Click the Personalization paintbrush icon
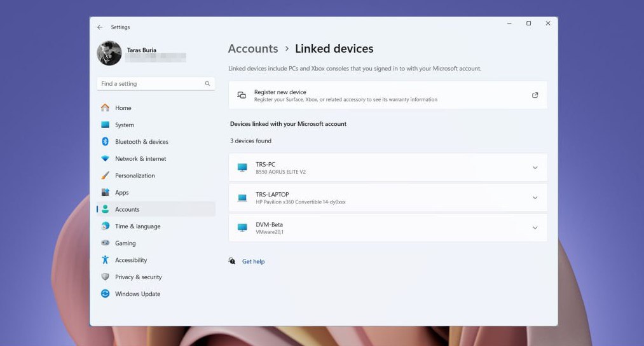 105,176
